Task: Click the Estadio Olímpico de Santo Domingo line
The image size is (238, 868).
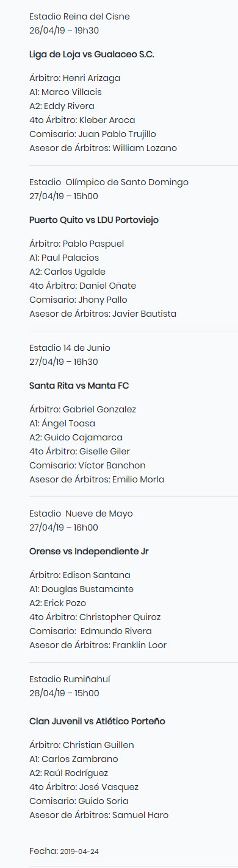Action: [x=109, y=182]
